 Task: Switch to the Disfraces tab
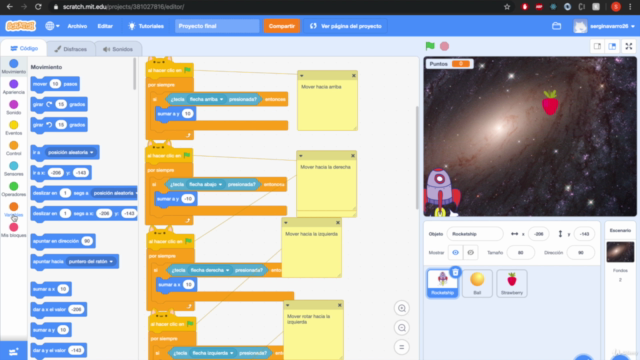(x=71, y=49)
